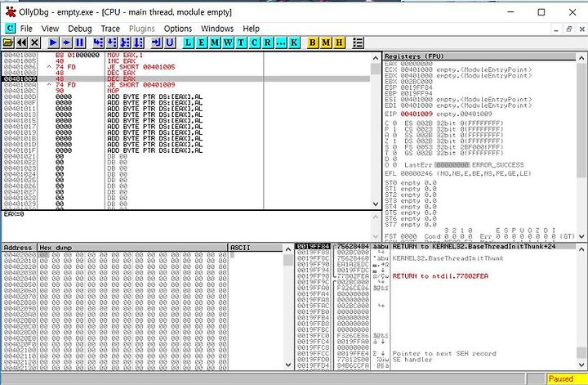Screen dimensions: 588x385
Task: Show the Log window with the L icon
Action: (189, 43)
